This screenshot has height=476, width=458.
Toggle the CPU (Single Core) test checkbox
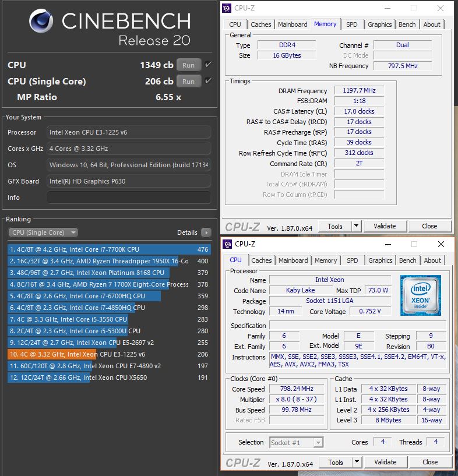pos(208,81)
